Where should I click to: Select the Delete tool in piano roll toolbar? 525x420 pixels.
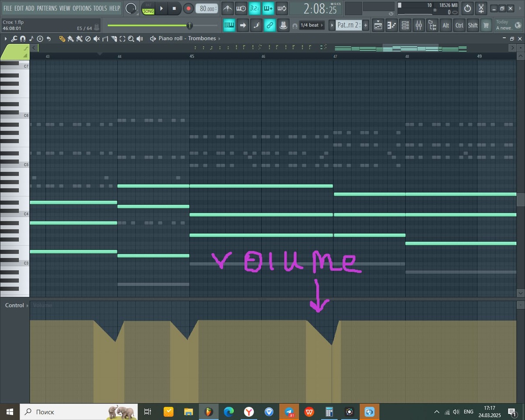(87, 38)
